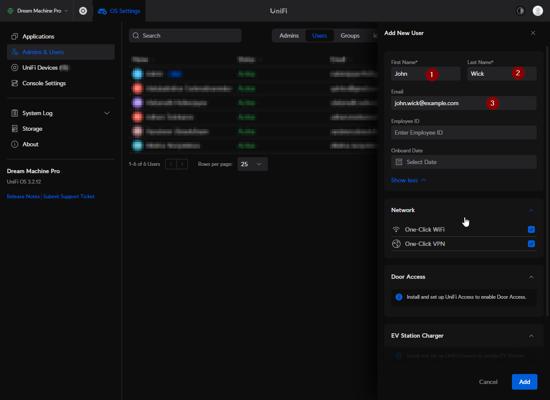Switch to the Groups tab
The height and width of the screenshot is (400, 550).
tap(350, 35)
